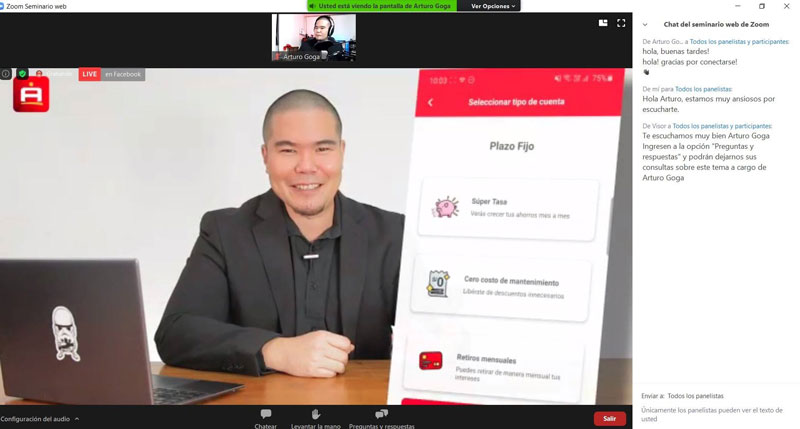Open Preguntas y respuestas icon
The width and height of the screenshot is (800, 429).
click(381, 414)
